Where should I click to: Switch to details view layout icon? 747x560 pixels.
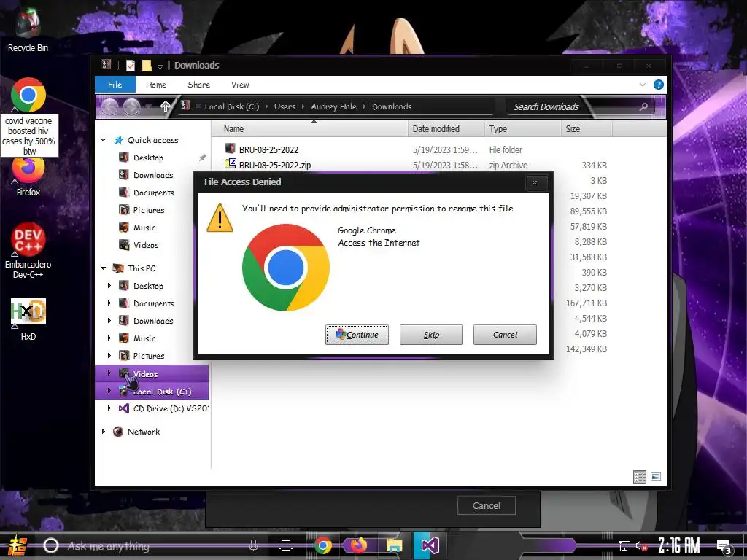point(640,477)
